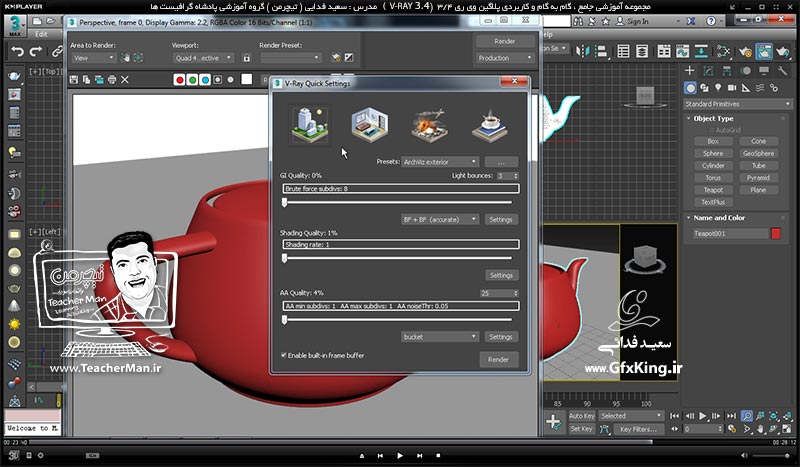
Task: Select the Lights category icon
Action: pos(718,88)
